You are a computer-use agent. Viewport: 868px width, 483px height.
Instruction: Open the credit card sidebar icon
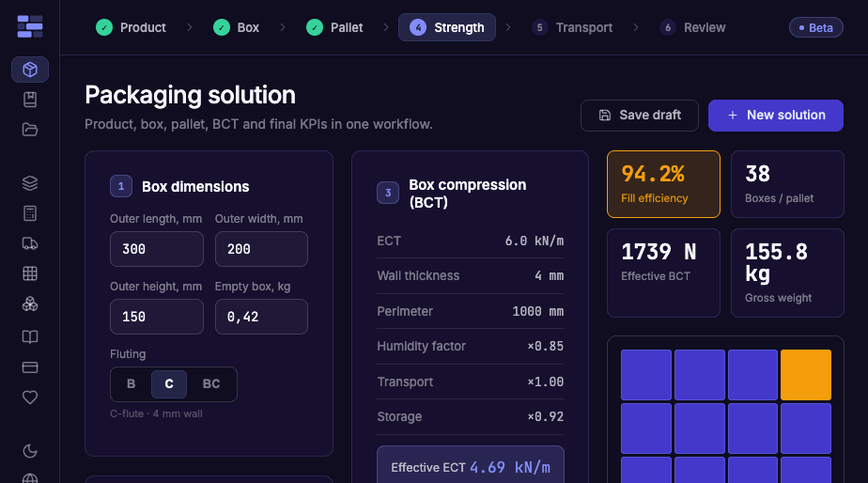(x=30, y=367)
